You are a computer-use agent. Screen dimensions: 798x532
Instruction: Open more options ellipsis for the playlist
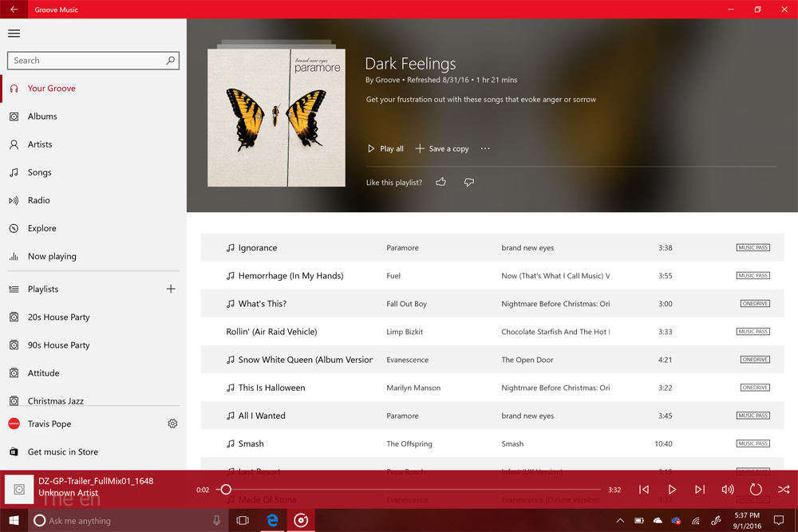(x=485, y=148)
